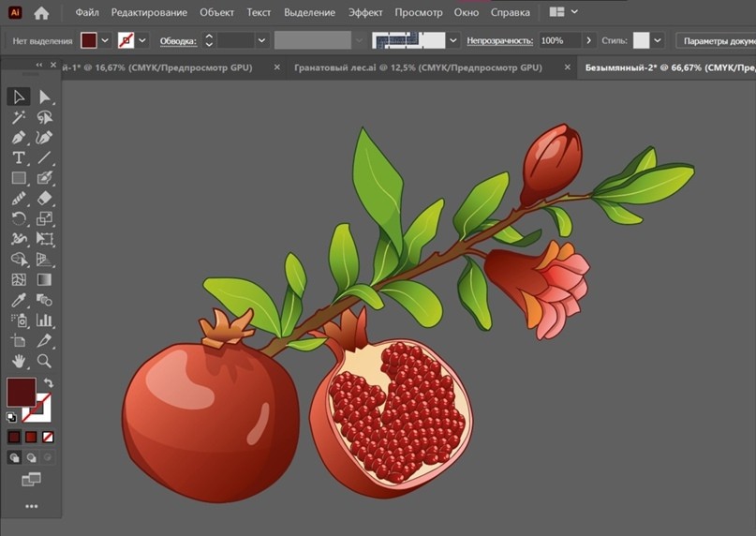
Task: Choose the Gradient tool
Action: tap(44, 280)
